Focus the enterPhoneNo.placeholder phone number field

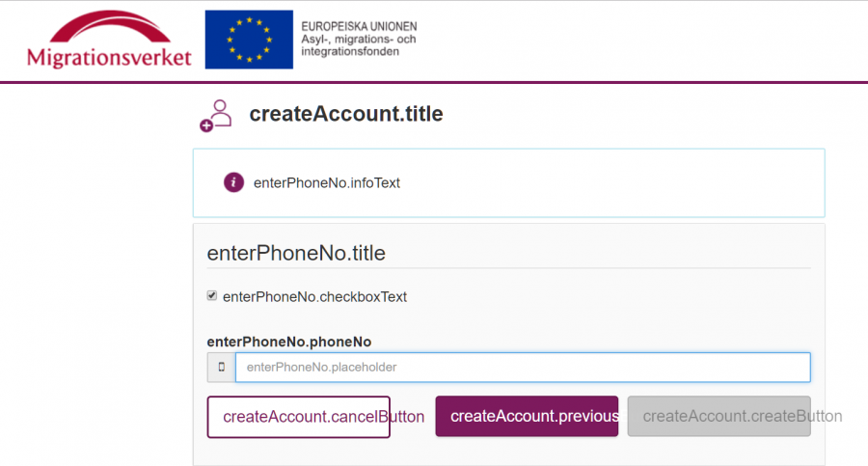click(522, 368)
